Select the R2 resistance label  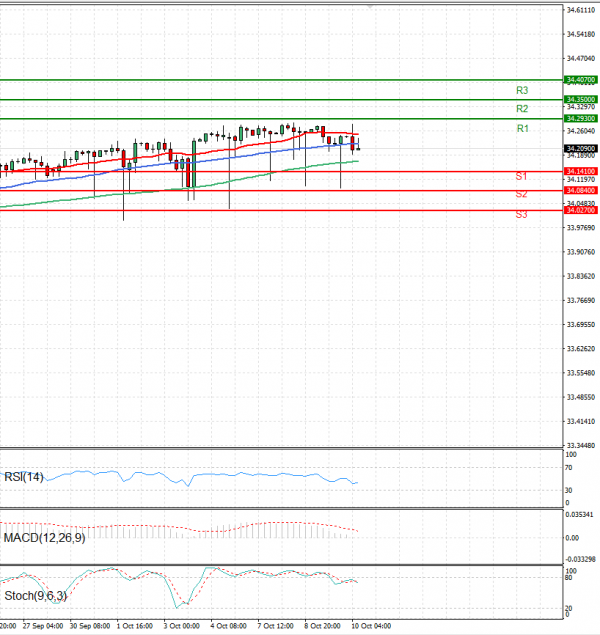point(522,109)
